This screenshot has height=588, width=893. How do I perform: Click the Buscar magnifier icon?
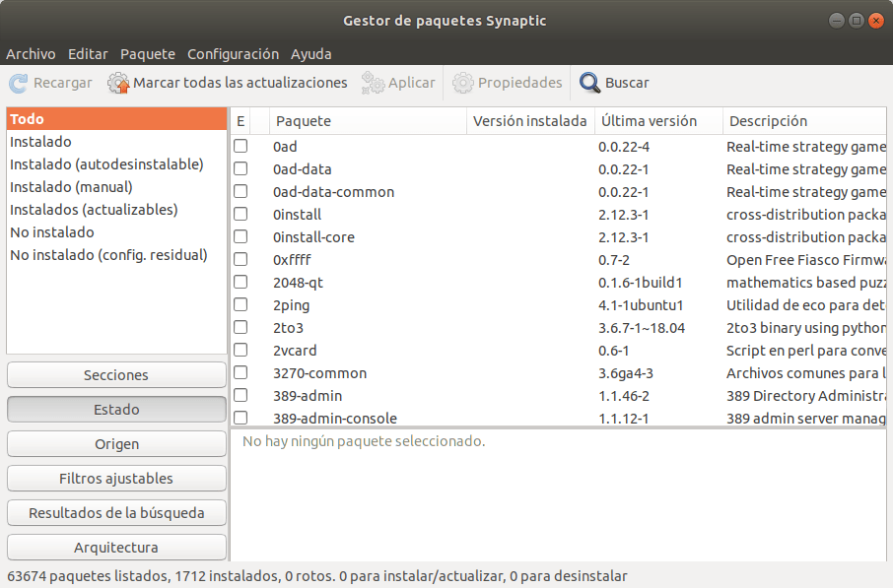(x=589, y=82)
